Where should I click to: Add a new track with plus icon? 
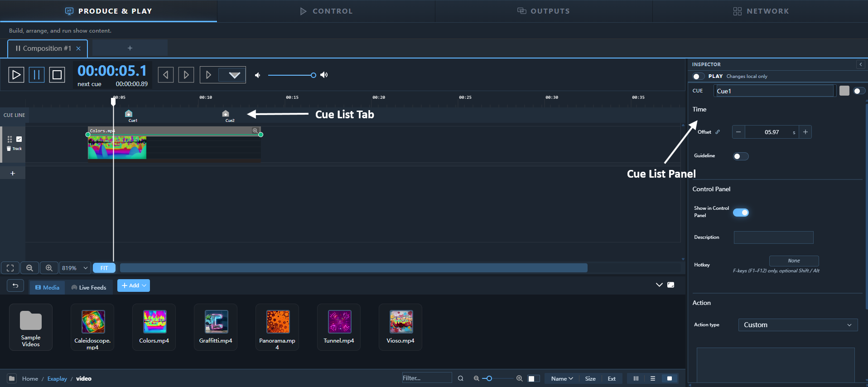point(13,173)
